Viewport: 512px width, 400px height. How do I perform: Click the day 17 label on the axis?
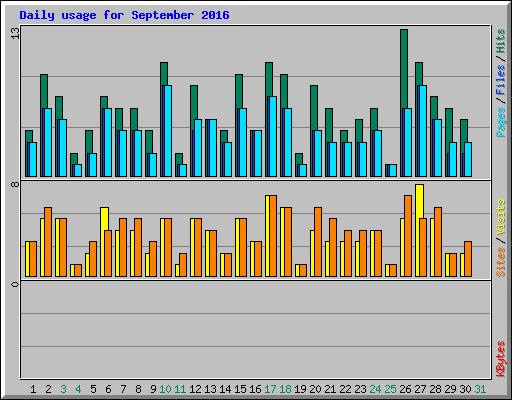point(270,389)
